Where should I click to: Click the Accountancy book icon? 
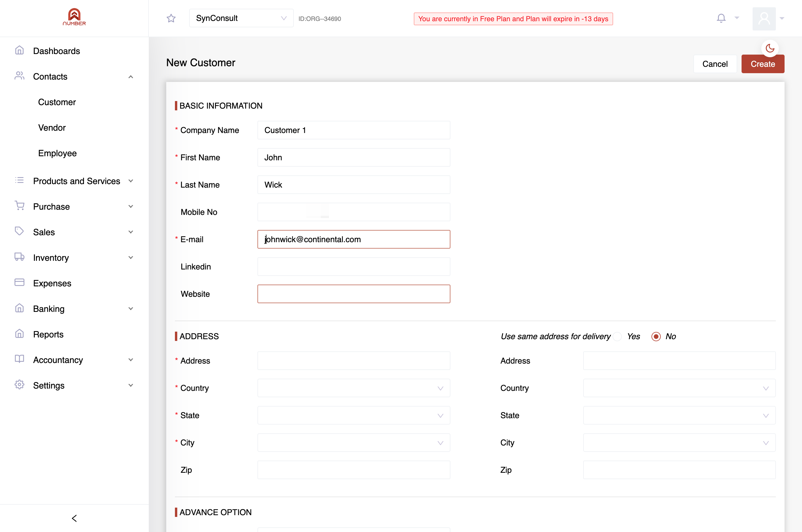(19, 359)
